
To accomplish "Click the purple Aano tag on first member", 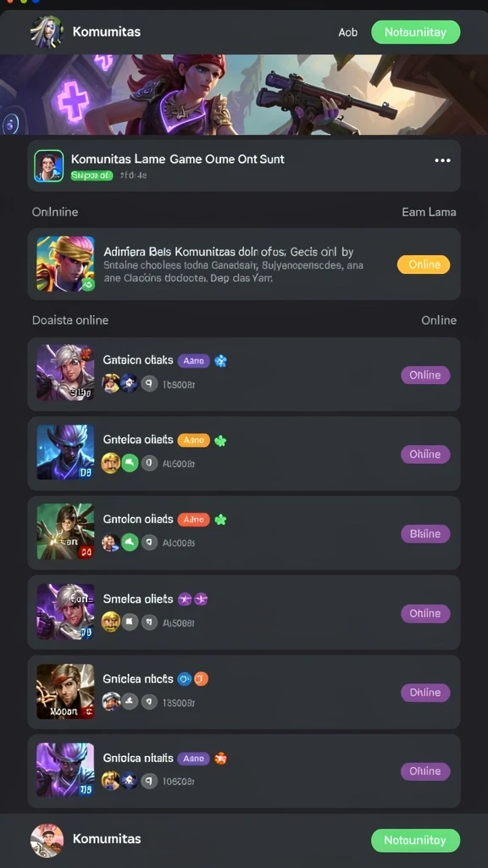I will (x=194, y=361).
